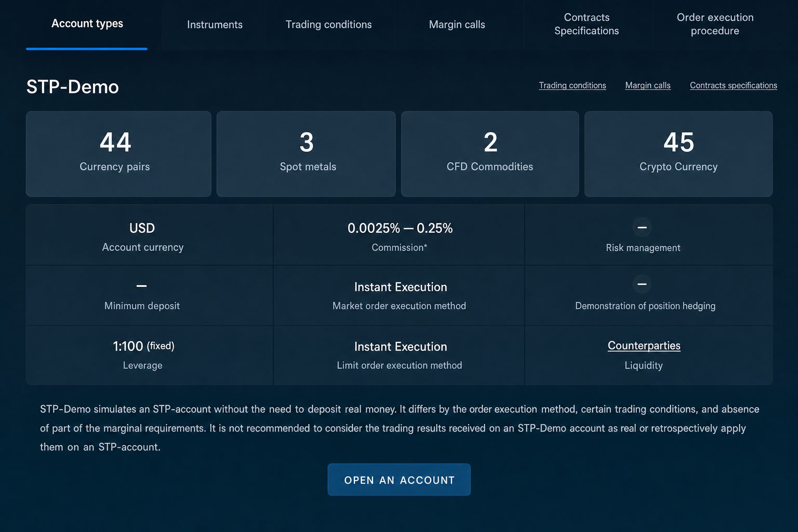This screenshot has width=798, height=532.
Task: Click the Liquidity label
Action: tap(644, 365)
